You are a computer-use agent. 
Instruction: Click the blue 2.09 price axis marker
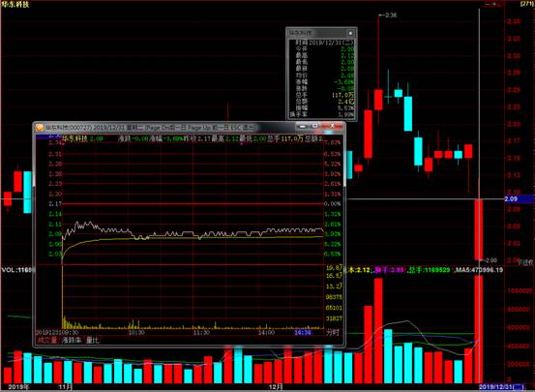519,199
